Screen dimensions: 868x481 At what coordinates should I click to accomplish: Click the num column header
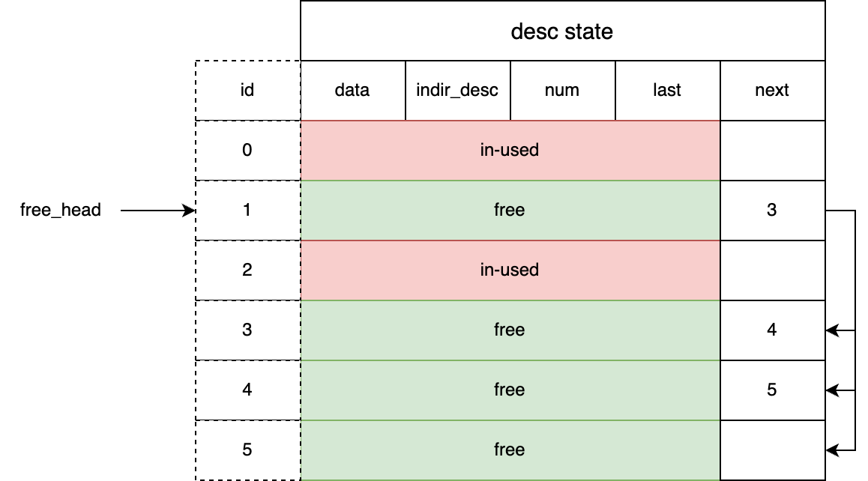[x=562, y=90]
